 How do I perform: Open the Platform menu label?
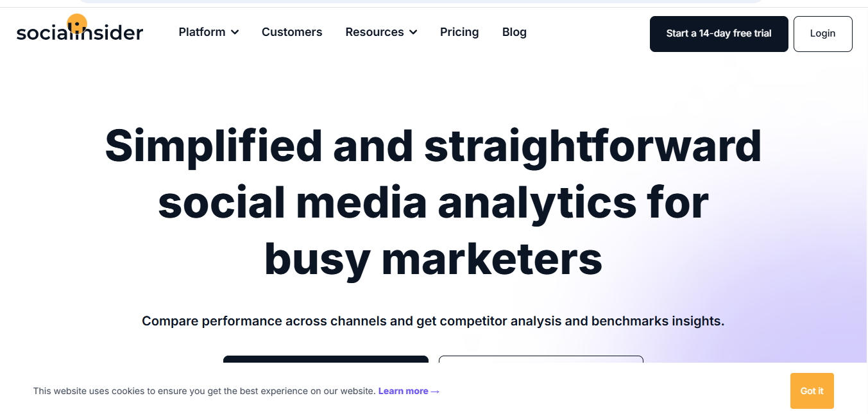(x=202, y=32)
